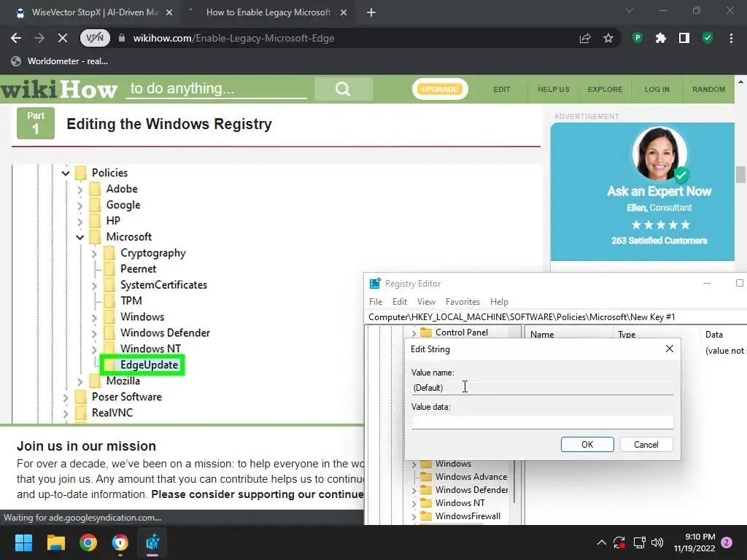Click the Data column header
The image size is (747, 560).
(723, 334)
